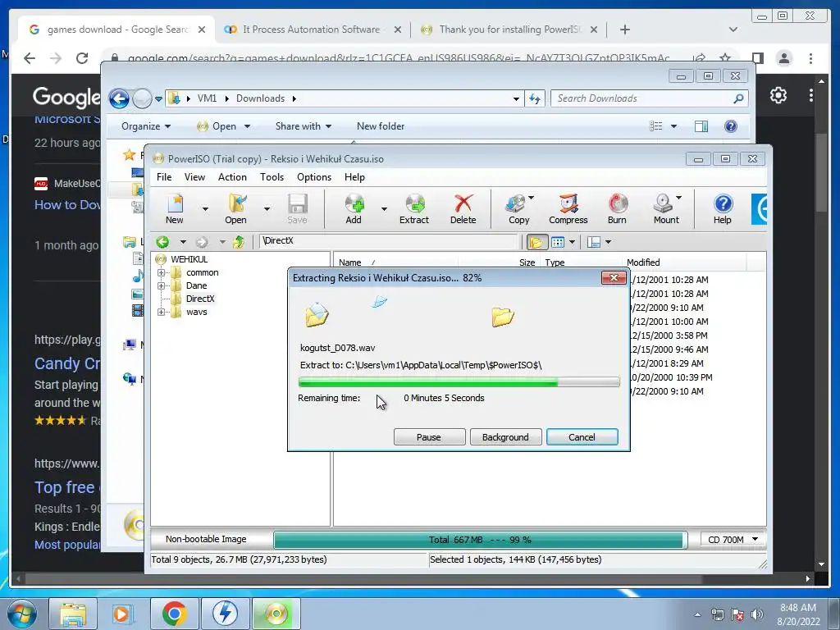
Task: Switch to Thank you for installing PowerISO tab
Action: (509, 30)
